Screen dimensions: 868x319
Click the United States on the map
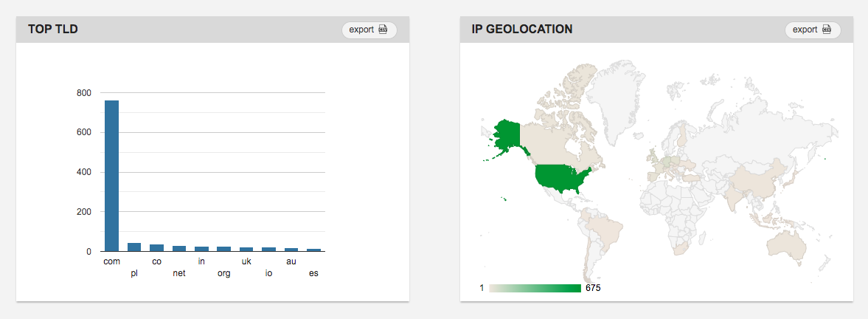[562, 179]
